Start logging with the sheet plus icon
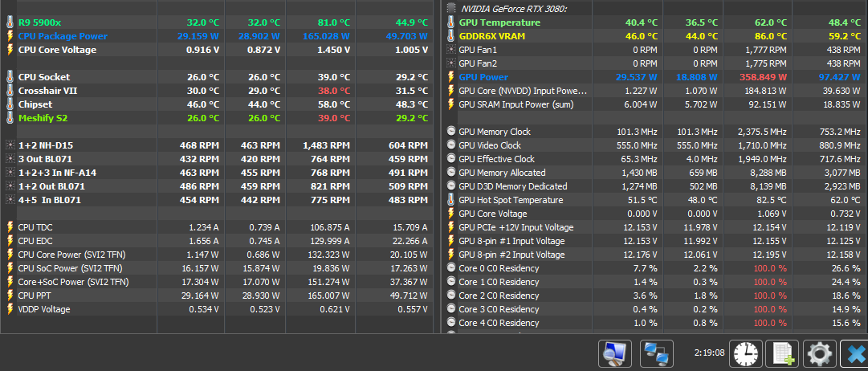This screenshot has width=868, height=371. (x=782, y=353)
